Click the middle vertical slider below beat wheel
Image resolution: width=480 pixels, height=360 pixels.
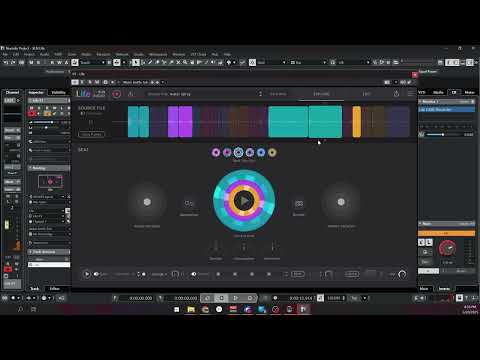(244, 247)
